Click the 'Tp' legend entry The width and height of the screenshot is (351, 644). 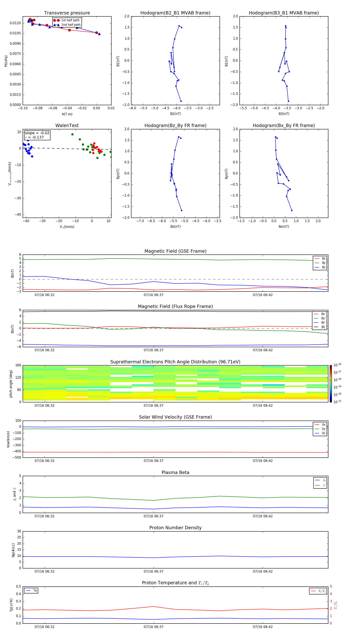(x=31, y=591)
